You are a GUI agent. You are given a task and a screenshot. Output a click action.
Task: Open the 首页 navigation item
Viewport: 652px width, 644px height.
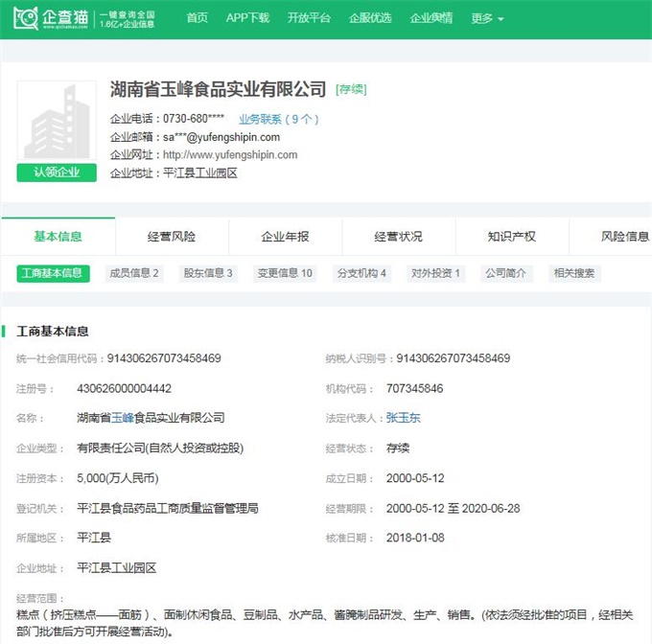click(197, 18)
